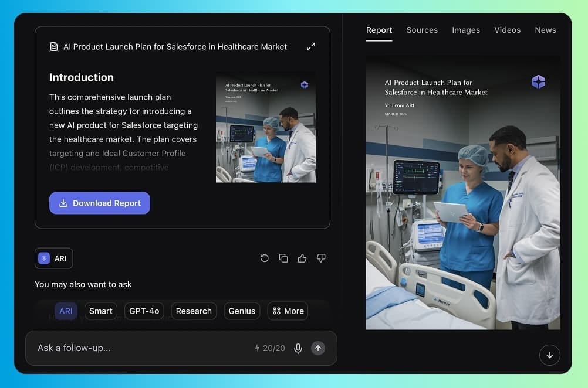Select the Smart mode chip
This screenshot has width=588, height=388.
101,311
